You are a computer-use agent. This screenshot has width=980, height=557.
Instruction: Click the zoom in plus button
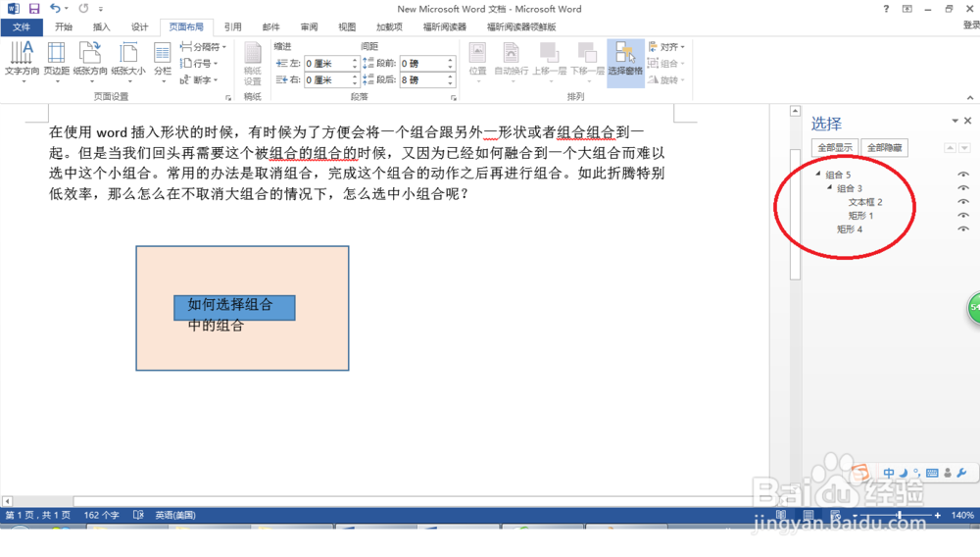(x=938, y=515)
